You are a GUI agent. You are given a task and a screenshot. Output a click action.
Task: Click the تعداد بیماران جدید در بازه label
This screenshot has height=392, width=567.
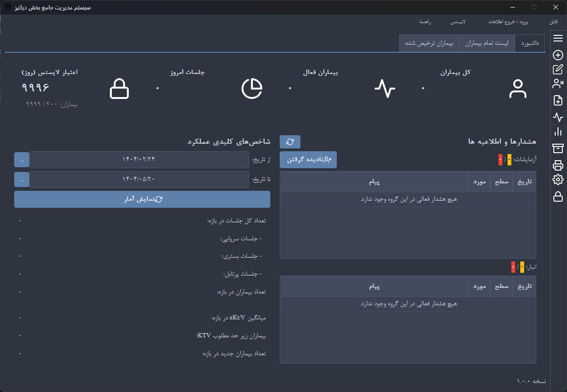click(x=234, y=354)
